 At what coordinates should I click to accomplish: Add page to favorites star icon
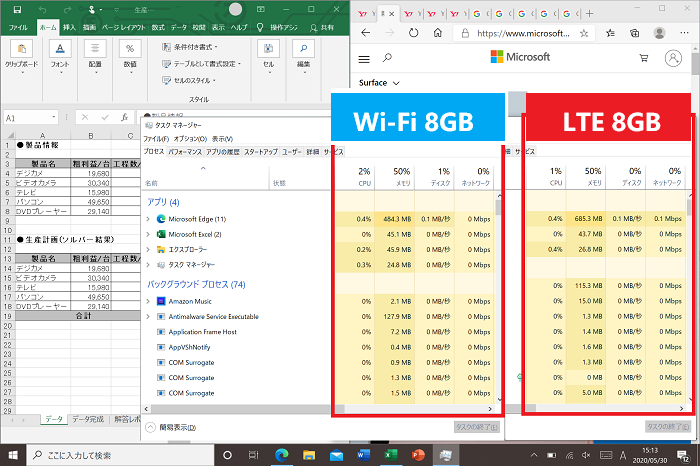click(x=584, y=33)
